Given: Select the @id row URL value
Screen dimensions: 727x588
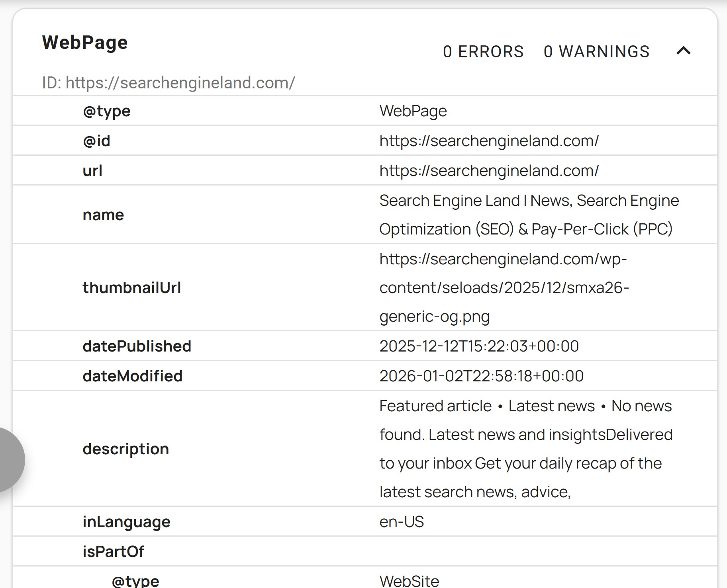Looking at the screenshot, I should pyautogui.click(x=489, y=141).
